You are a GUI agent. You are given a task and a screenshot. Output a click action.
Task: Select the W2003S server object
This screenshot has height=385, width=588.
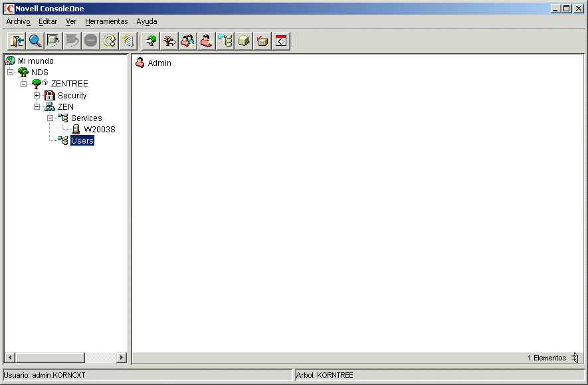pyautogui.click(x=100, y=129)
